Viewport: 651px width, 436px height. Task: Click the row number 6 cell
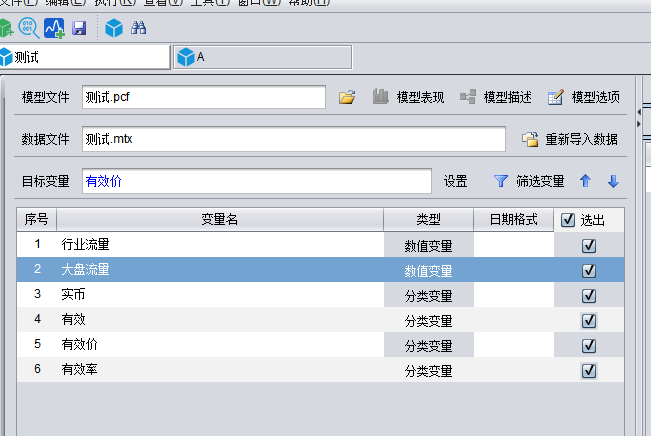click(x=37, y=369)
